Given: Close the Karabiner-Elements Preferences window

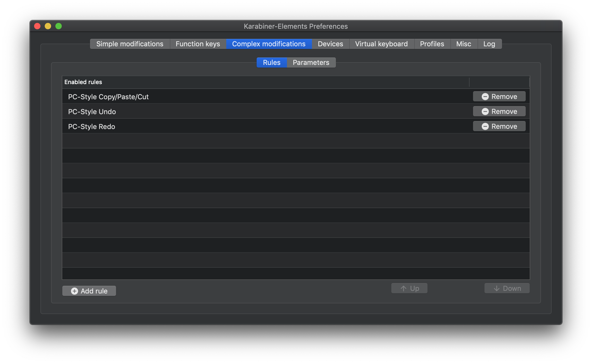Looking at the screenshot, I should coord(37,26).
